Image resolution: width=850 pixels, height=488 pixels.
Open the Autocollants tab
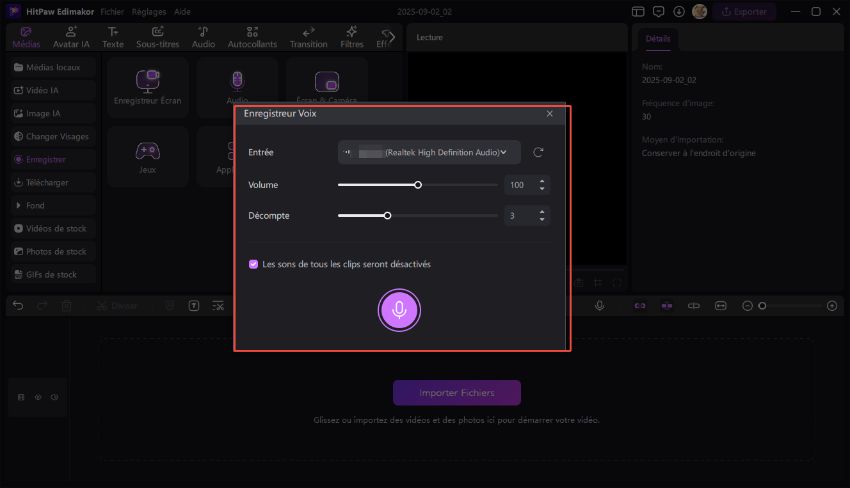[x=252, y=37]
